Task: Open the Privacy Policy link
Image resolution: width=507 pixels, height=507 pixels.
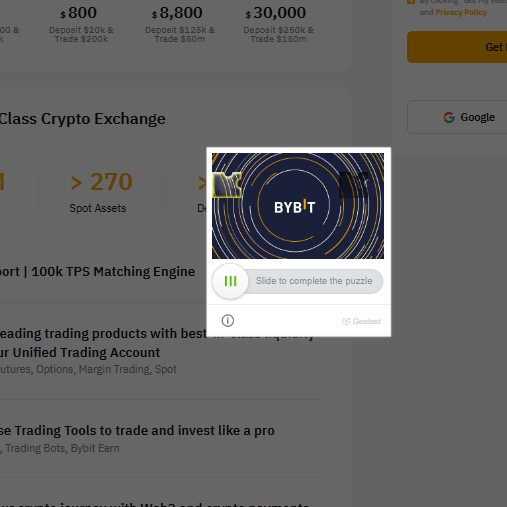Action: (x=461, y=12)
